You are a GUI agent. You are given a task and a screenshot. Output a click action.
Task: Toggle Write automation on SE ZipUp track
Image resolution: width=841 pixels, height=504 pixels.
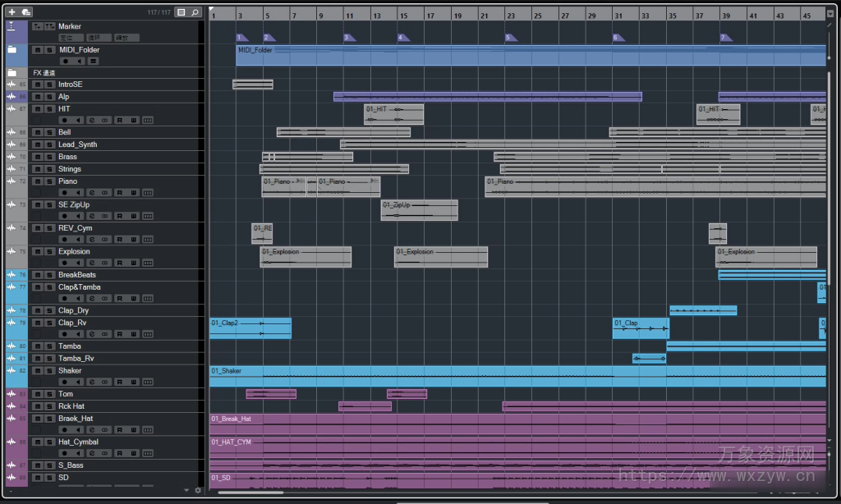point(133,217)
